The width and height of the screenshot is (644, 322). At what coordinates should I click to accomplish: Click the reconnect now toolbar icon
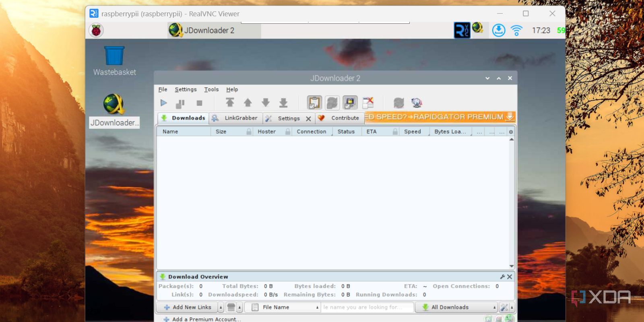pyautogui.click(x=398, y=103)
